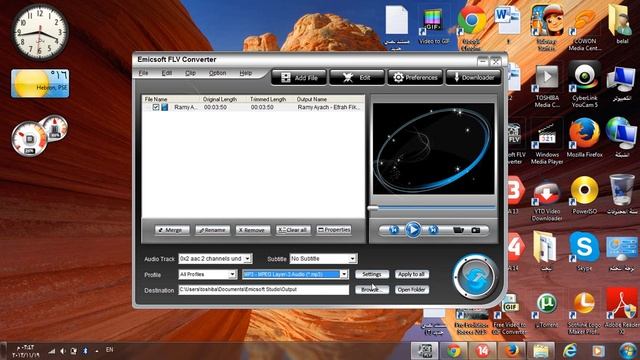Open Sothink Logo Maker desktop shortcut
Image resolution: width=640 pixels, height=360 pixels.
pos(584,312)
